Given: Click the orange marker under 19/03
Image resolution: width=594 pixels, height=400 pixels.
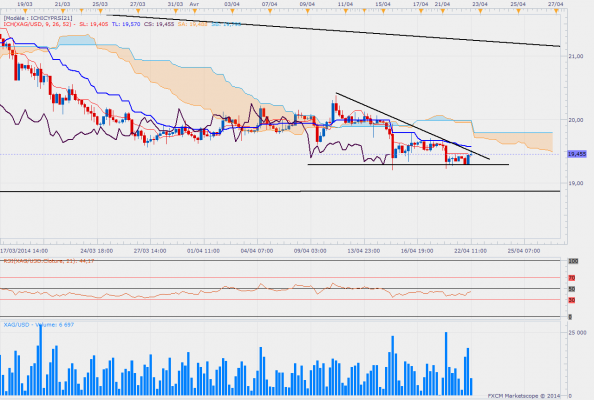Looking at the screenshot, I should click(25, 11).
